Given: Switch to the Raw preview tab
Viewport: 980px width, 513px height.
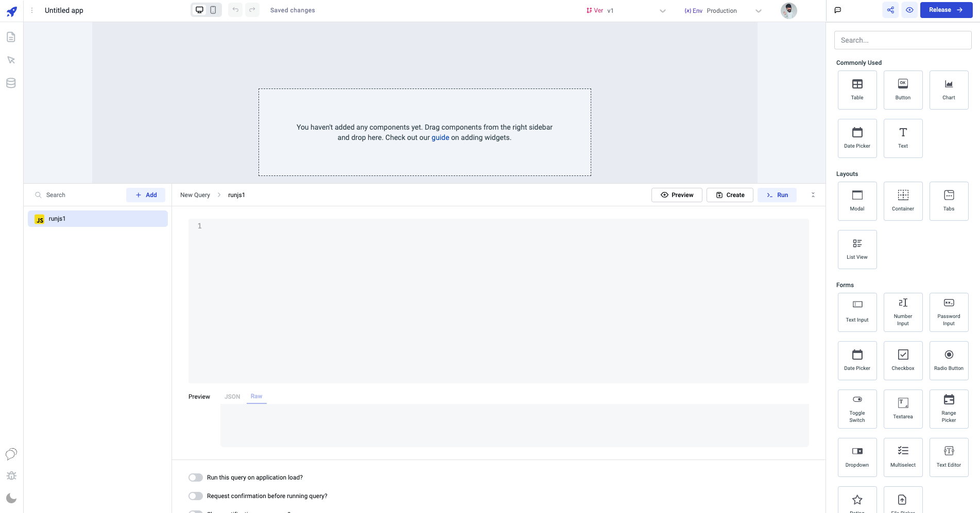Looking at the screenshot, I should [x=256, y=396].
